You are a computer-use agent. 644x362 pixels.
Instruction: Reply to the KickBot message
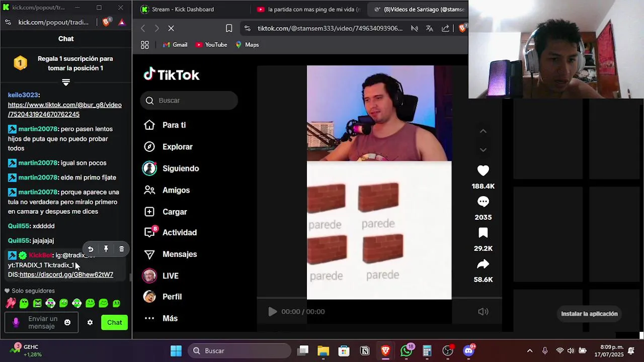pos(91,249)
